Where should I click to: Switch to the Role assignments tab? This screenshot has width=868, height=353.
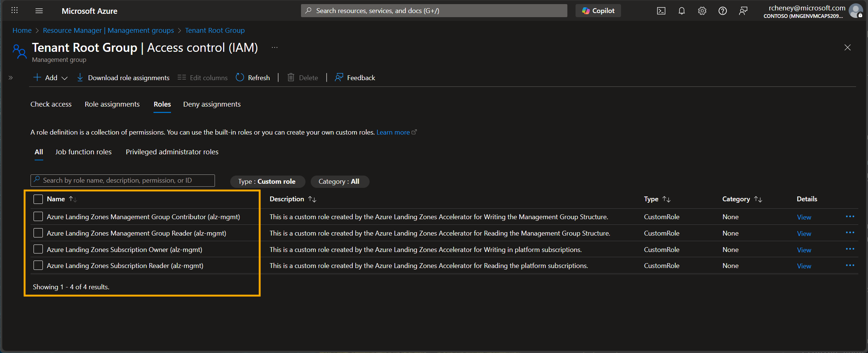pos(112,104)
